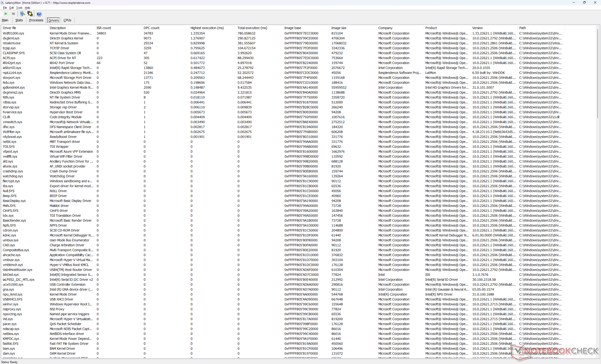Image resolution: width=601 pixels, height=364 pixels.
Task: Select the USBXHCI.SYS driver row
Action: click(282, 299)
